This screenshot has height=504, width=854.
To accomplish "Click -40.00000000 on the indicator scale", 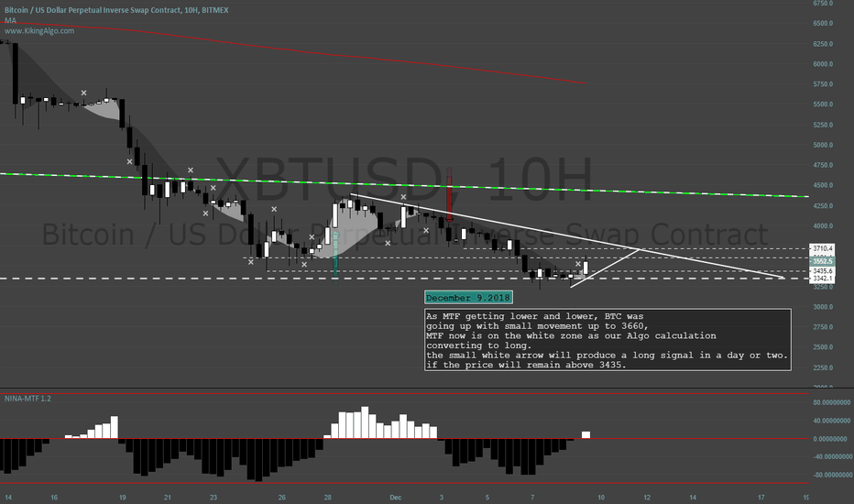I will [x=831, y=456].
